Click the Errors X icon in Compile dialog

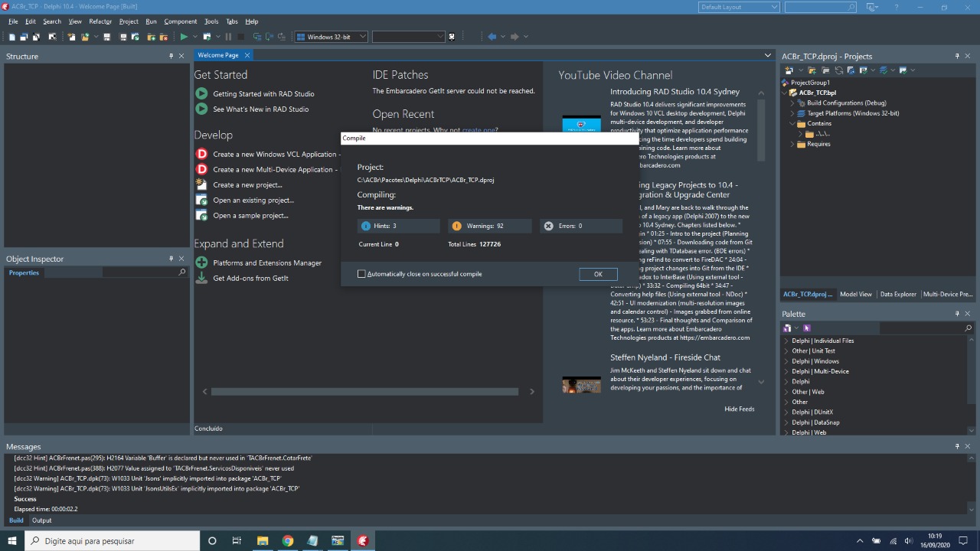[547, 226]
